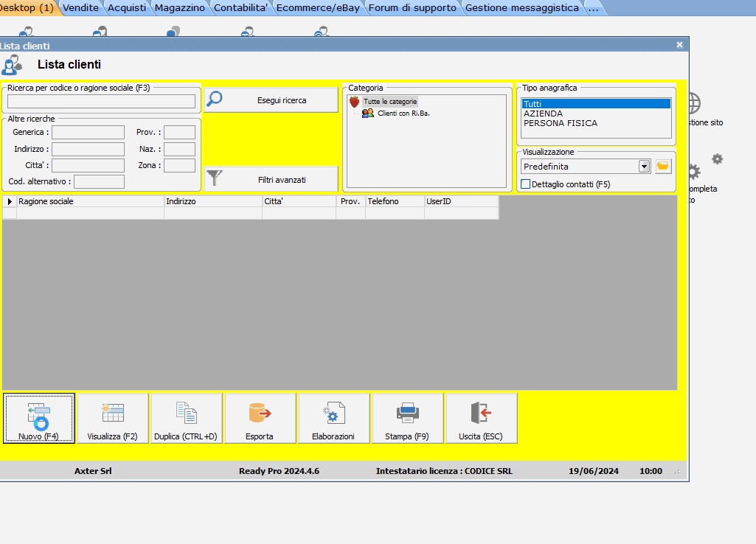The image size is (756, 544).
Task: Click Duplica (CTRL+D) button
Action: coord(186,418)
